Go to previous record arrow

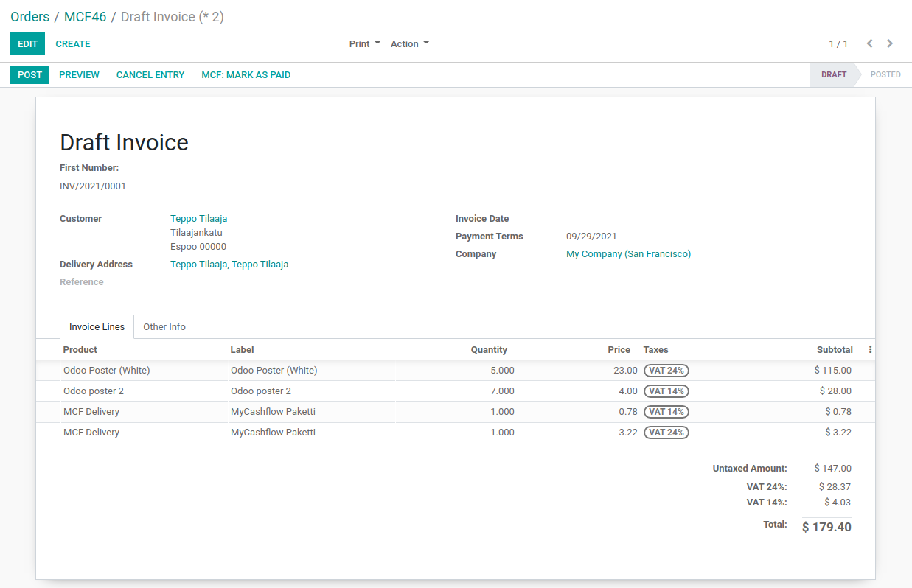870,43
